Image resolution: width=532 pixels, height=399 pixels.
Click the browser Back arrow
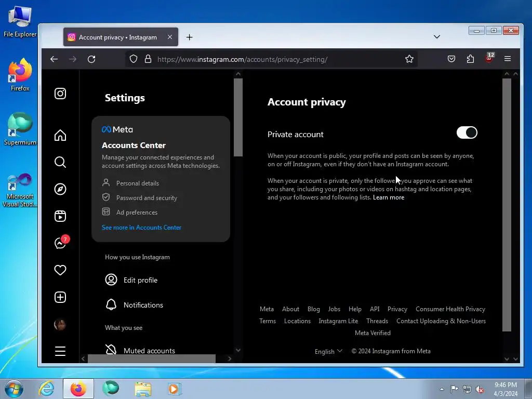pos(54,59)
